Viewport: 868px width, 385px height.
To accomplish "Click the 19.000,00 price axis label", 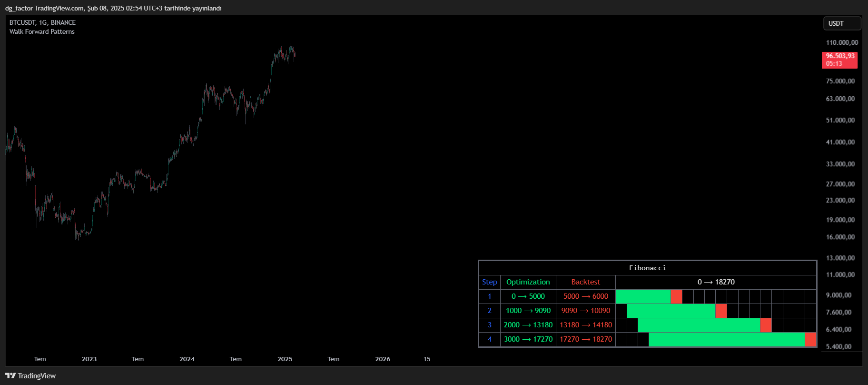I will [840, 220].
